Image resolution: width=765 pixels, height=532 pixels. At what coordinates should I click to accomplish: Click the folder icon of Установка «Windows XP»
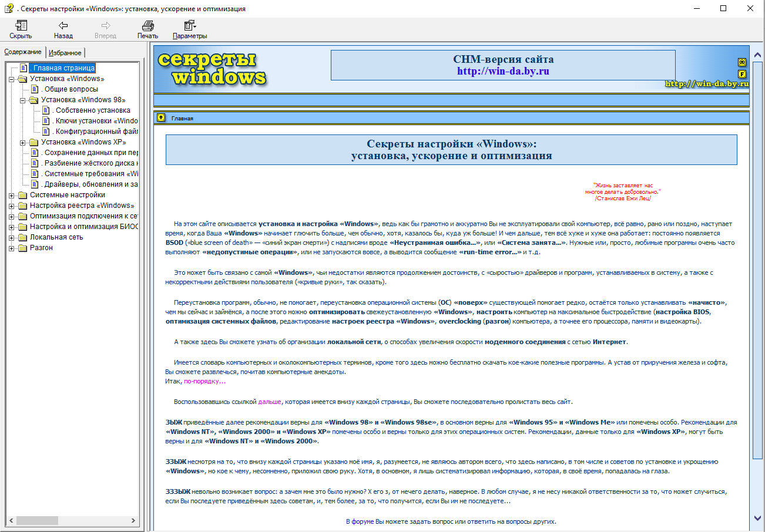[34, 142]
